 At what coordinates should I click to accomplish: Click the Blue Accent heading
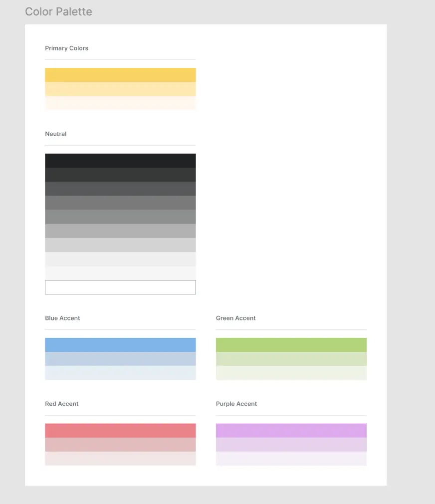[x=62, y=318]
